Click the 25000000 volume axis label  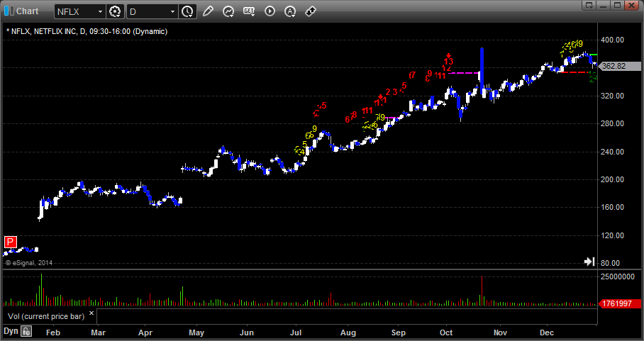618,277
